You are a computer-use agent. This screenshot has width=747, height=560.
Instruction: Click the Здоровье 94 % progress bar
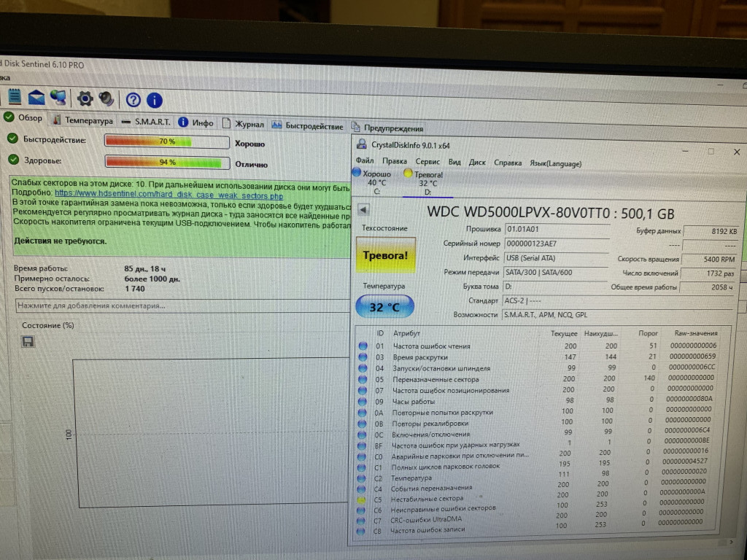[x=167, y=162]
